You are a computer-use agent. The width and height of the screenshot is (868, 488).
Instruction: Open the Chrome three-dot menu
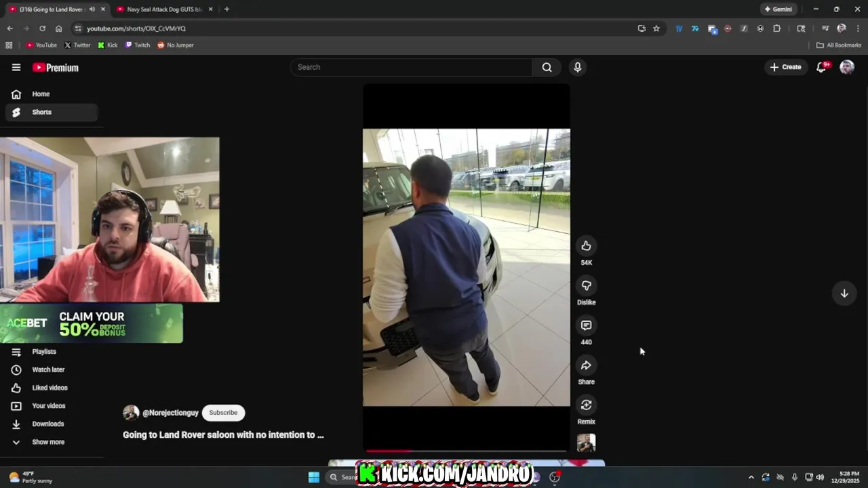click(858, 28)
